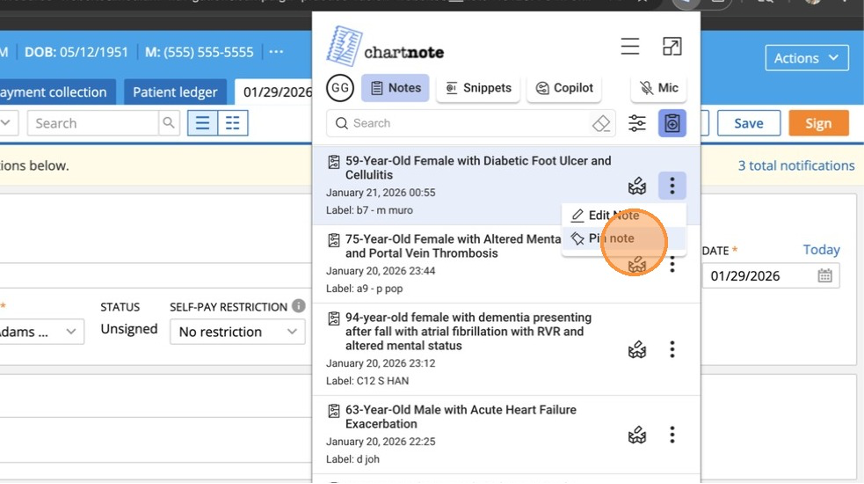This screenshot has height=484, width=864.
Task: Open more options for the 63-Year-Old Male note
Action: click(x=672, y=434)
